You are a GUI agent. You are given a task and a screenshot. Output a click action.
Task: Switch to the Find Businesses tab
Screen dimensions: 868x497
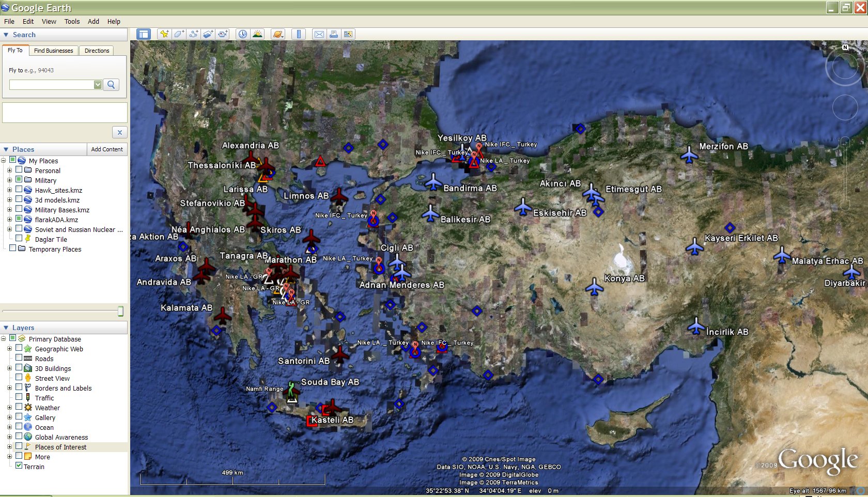pos(54,51)
